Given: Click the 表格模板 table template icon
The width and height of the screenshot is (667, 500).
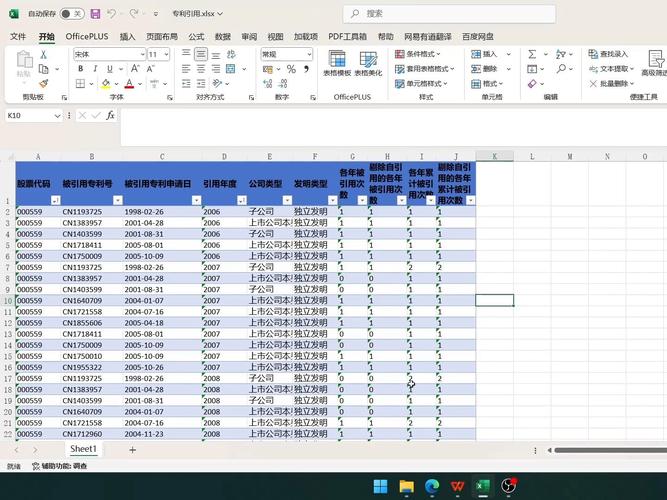Looking at the screenshot, I should (337, 63).
